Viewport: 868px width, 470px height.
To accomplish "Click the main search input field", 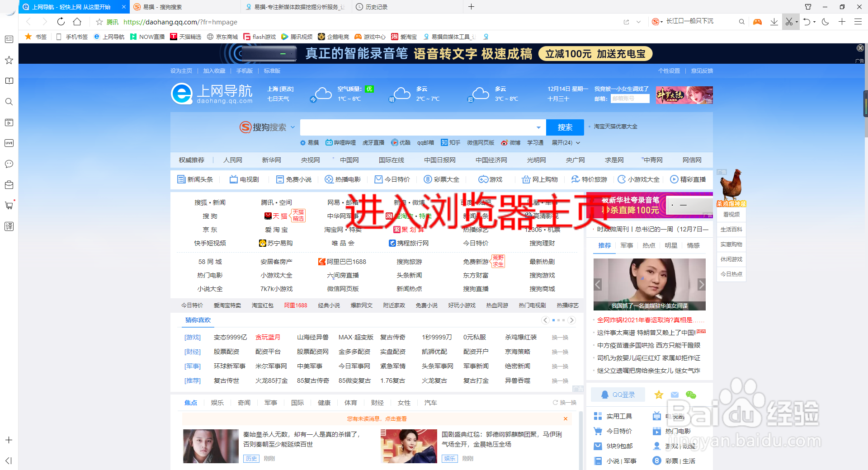I will tap(423, 127).
